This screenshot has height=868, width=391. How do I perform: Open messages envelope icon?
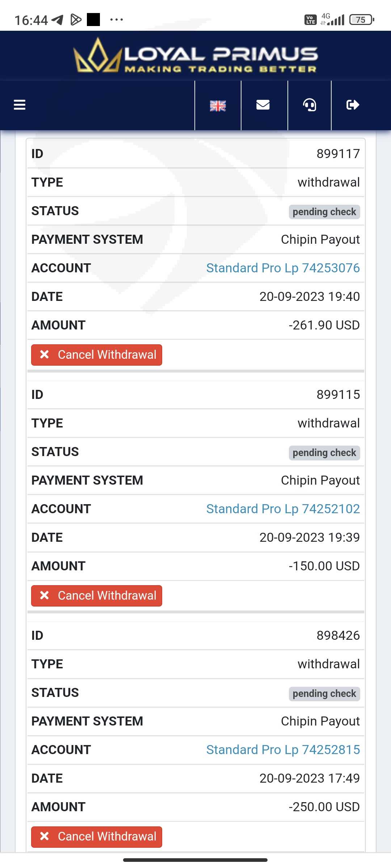tap(263, 105)
